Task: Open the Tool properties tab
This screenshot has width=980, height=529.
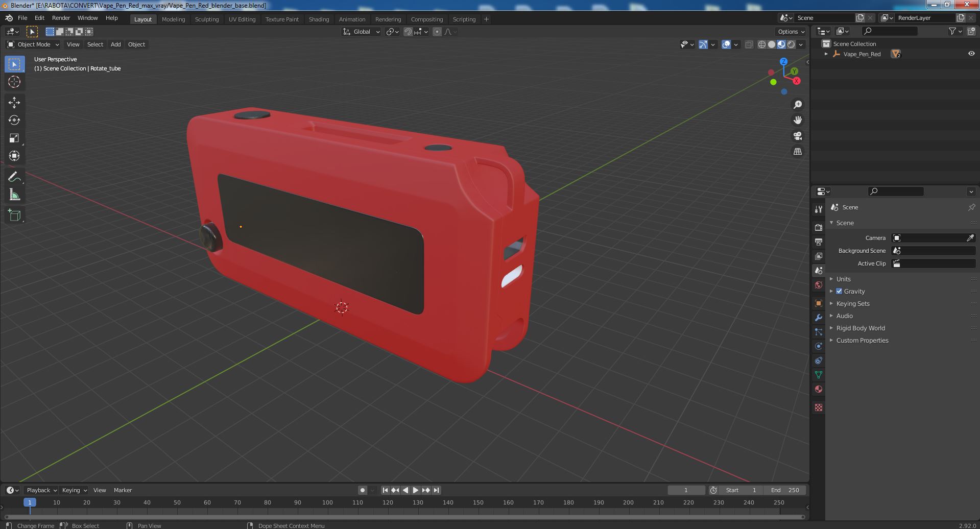Action: (x=819, y=209)
